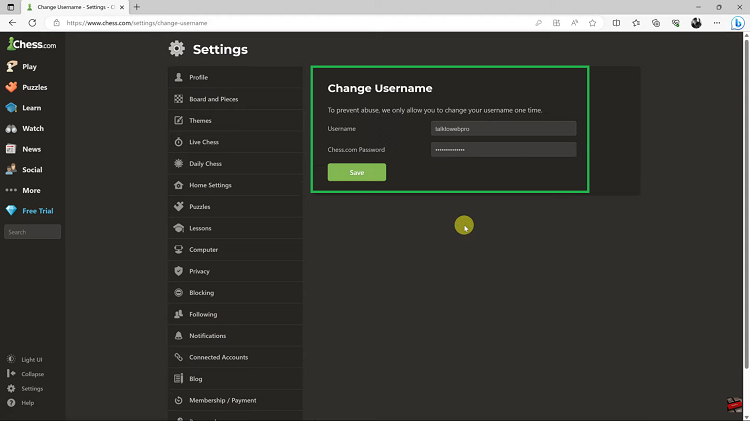Viewport: 750px width, 421px height.
Task: Select the Change Username browser tab
Action: [76, 7]
